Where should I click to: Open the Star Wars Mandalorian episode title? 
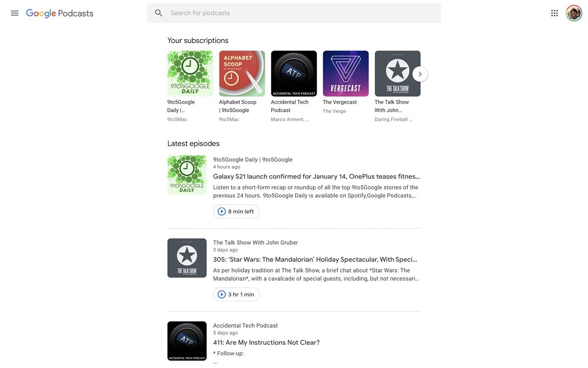point(315,260)
